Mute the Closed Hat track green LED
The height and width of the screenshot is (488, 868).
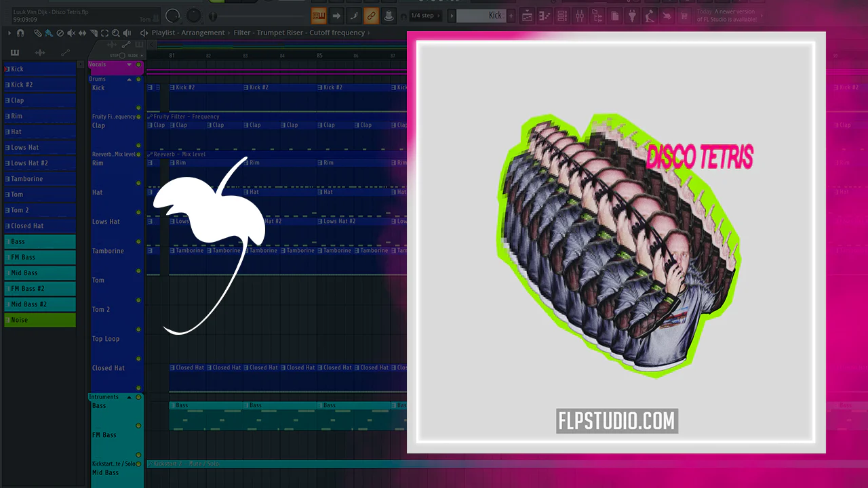click(138, 388)
